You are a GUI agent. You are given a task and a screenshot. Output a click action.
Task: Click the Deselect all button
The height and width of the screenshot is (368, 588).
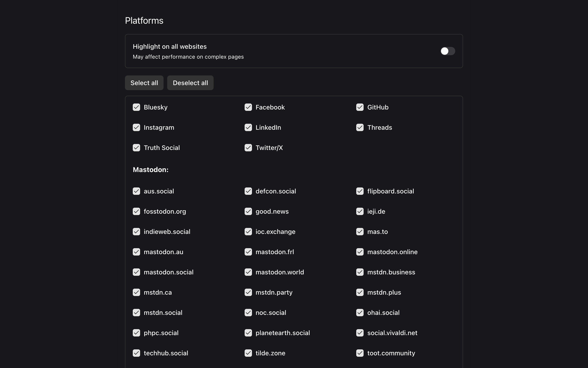click(190, 83)
